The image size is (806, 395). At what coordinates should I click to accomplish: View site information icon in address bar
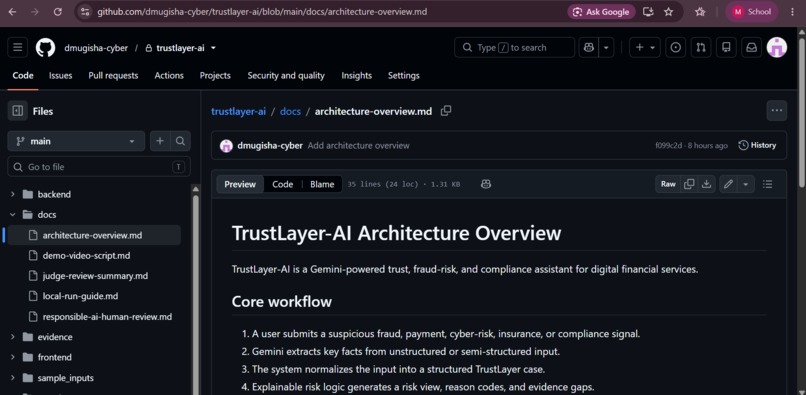click(85, 12)
